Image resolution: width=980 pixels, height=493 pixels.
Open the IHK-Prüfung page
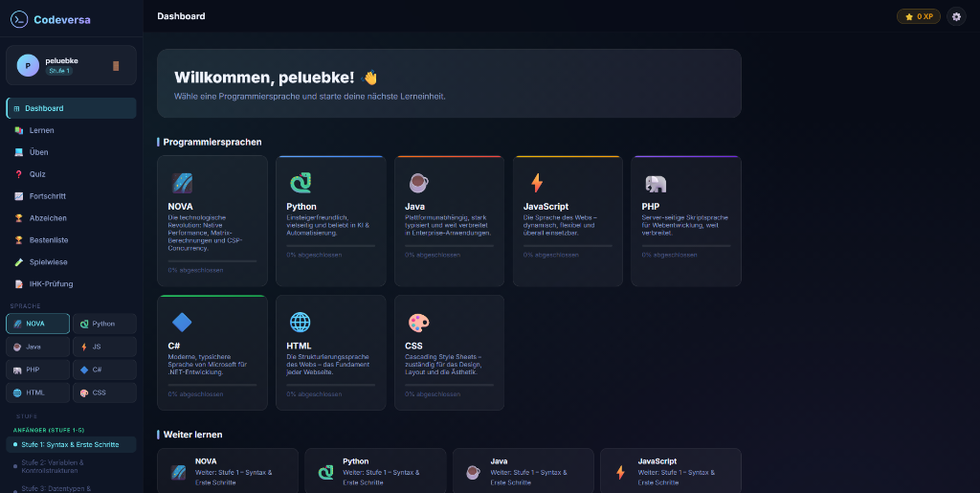(x=71, y=283)
